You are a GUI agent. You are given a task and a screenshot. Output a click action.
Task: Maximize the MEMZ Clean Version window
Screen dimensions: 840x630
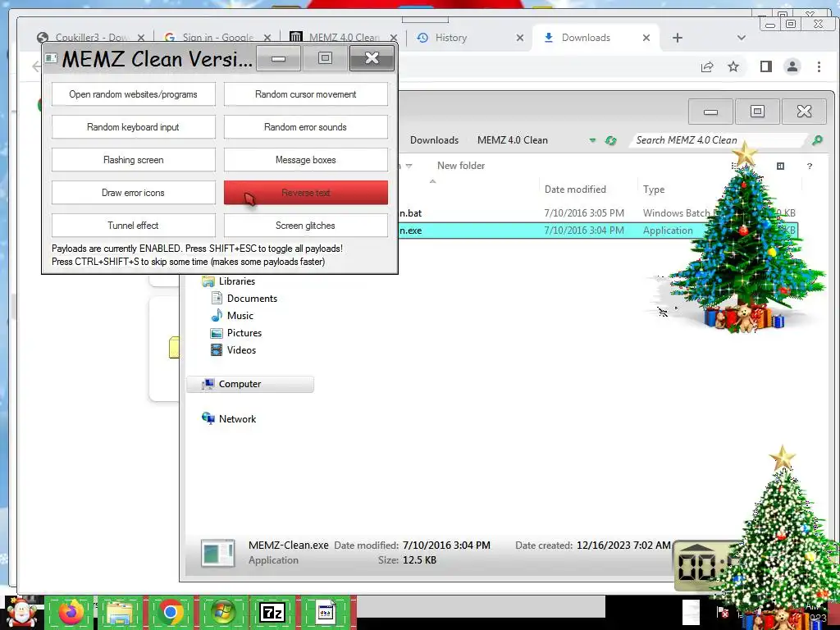click(325, 58)
